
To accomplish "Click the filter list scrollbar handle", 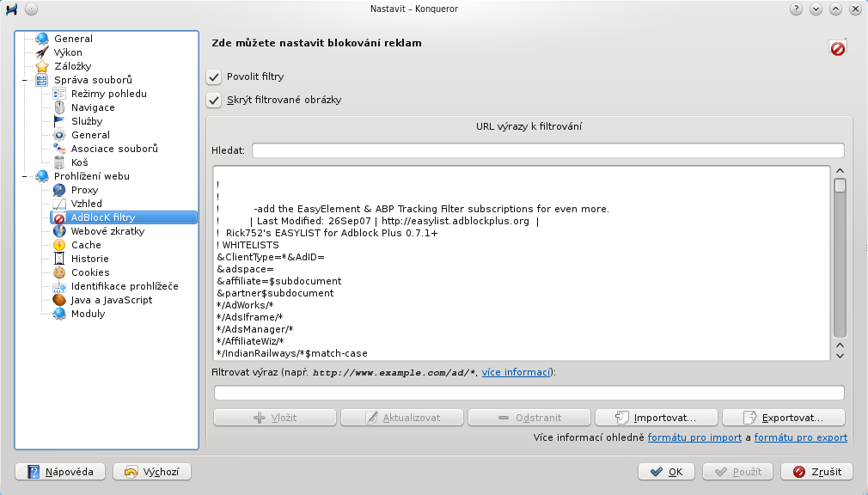I will (x=840, y=186).
